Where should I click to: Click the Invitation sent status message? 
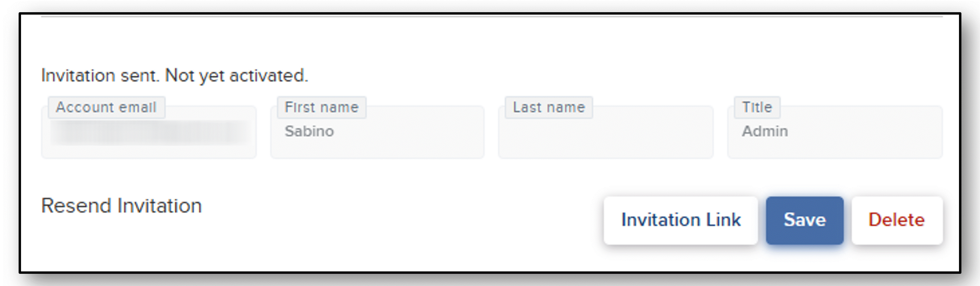(175, 75)
